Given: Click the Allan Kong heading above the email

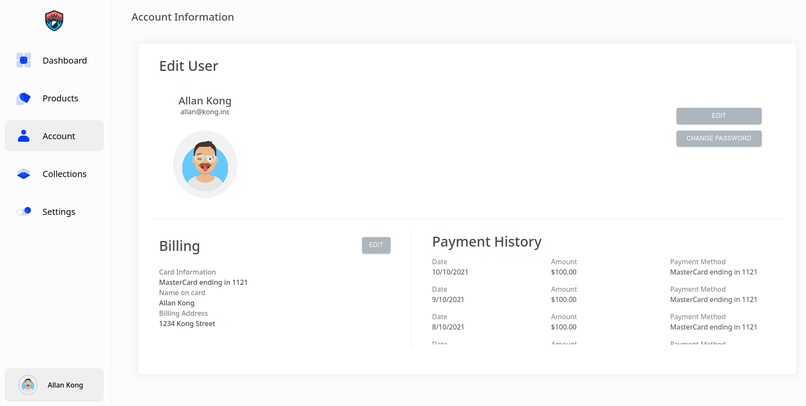Looking at the screenshot, I should 205,101.
